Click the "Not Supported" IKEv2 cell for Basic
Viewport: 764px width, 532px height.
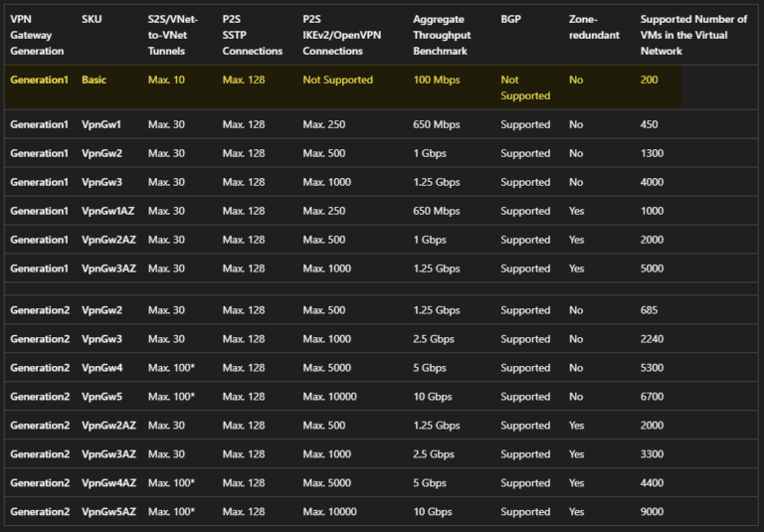click(338, 80)
